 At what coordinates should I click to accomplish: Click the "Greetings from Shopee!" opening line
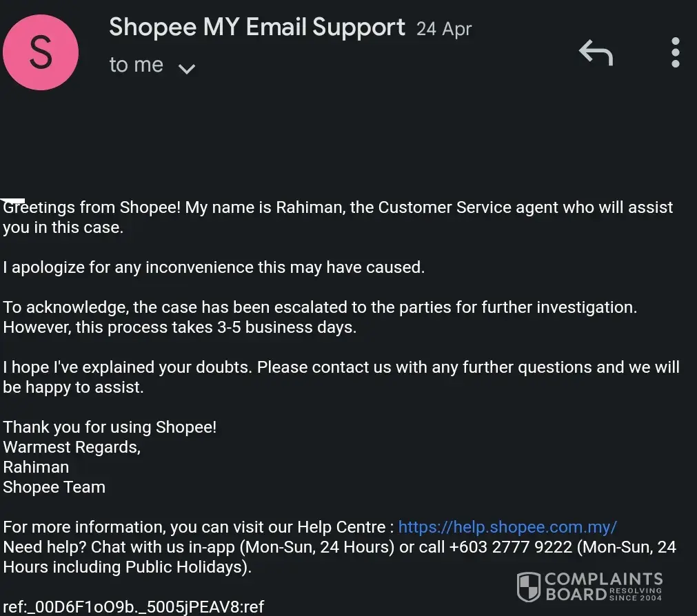94,207
